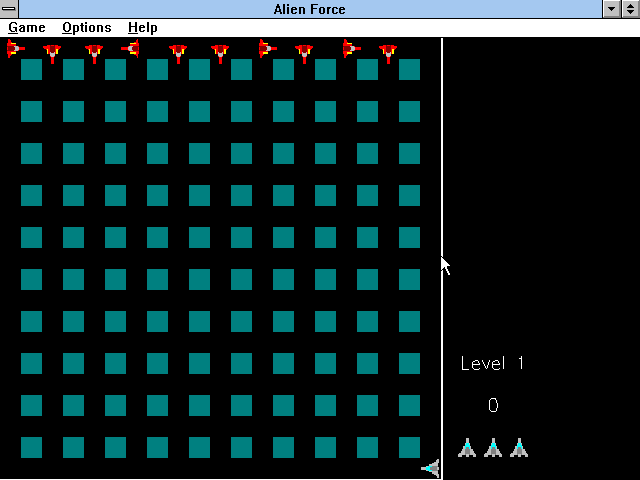Open the window control-menu box

tap(10, 9)
